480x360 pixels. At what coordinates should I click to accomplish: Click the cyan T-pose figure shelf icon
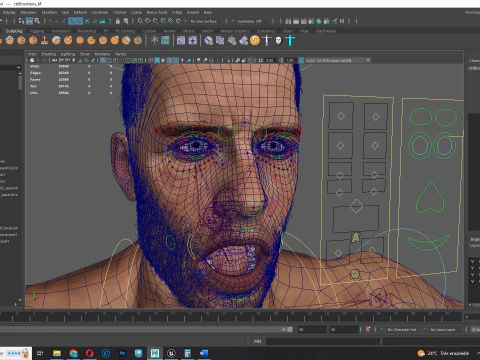(290, 41)
